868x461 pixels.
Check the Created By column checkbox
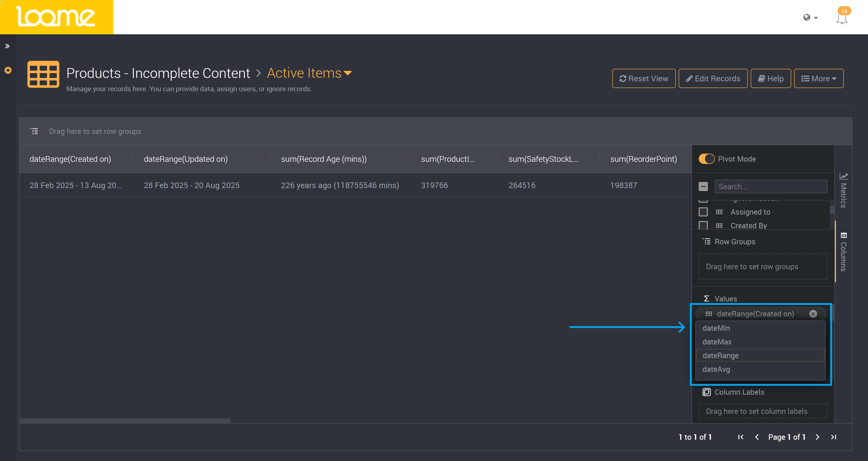703,225
